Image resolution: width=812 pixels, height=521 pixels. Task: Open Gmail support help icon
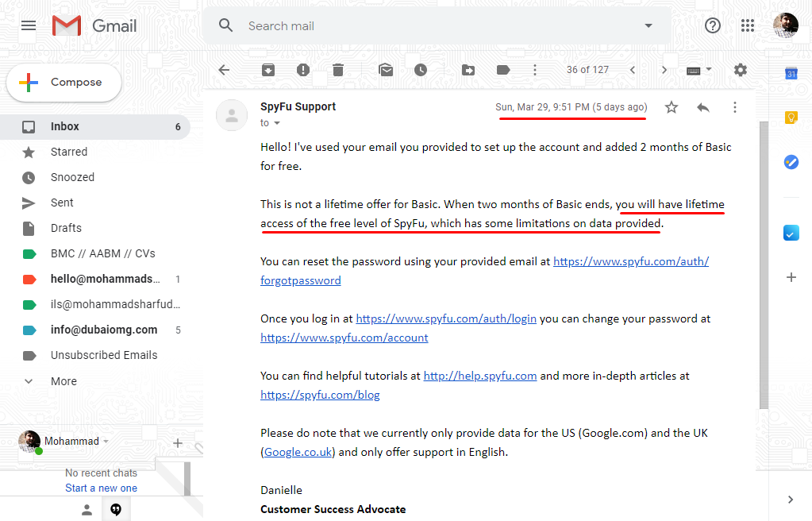713,25
